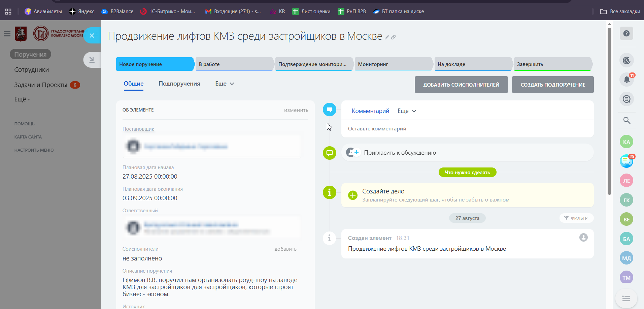The height and width of the screenshot is (309, 644).
Task: Open the B2Balance bookmark
Action: tap(117, 11)
